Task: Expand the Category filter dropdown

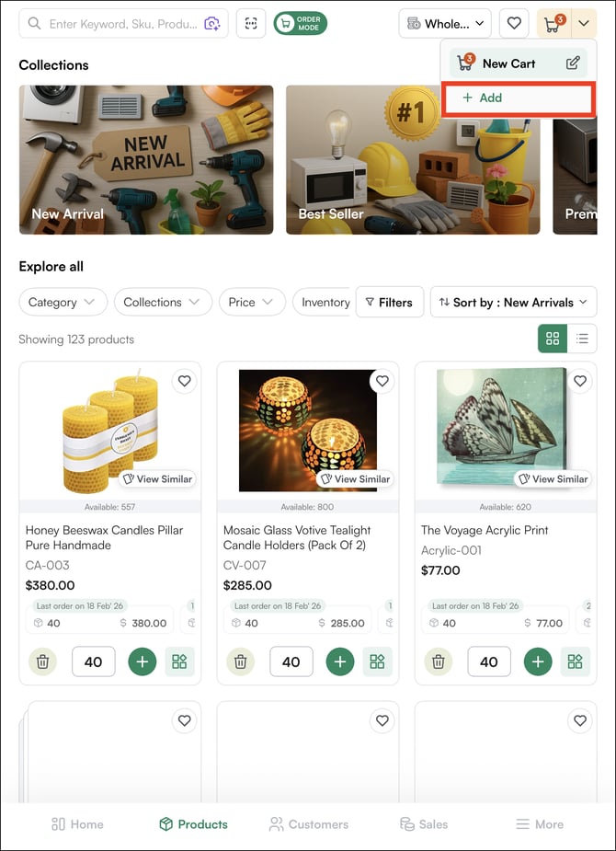Action: (x=63, y=302)
